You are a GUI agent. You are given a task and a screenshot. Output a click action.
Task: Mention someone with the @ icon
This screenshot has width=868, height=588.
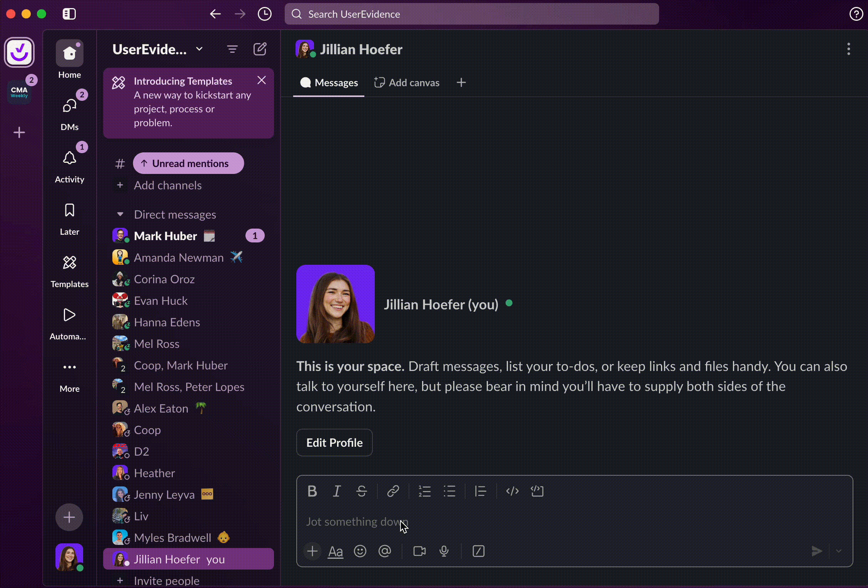tap(385, 551)
